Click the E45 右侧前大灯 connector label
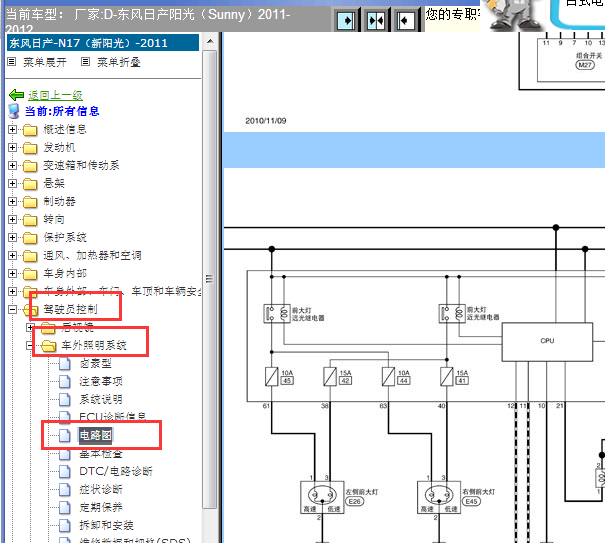605x543 pixels. coord(471,502)
